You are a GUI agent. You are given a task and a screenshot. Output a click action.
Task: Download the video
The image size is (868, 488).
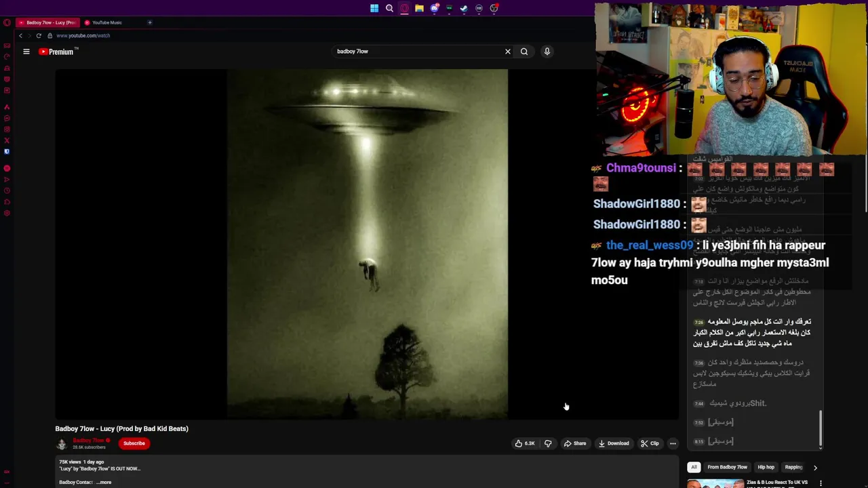[614, 443]
